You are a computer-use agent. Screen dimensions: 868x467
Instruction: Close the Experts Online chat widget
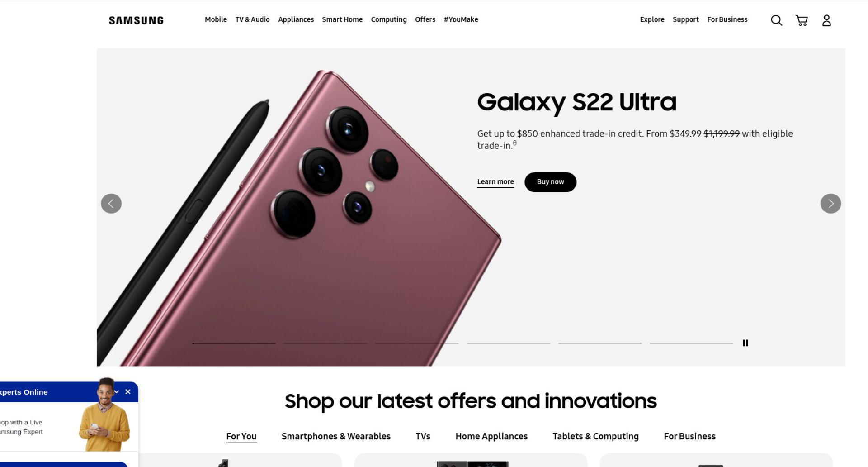click(128, 392)
